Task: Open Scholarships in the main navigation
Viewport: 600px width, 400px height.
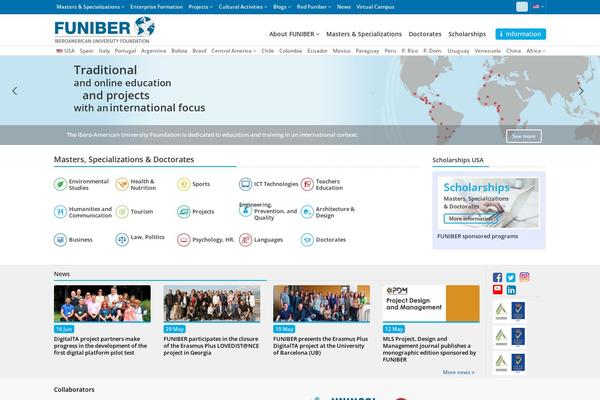Action: 467,34
